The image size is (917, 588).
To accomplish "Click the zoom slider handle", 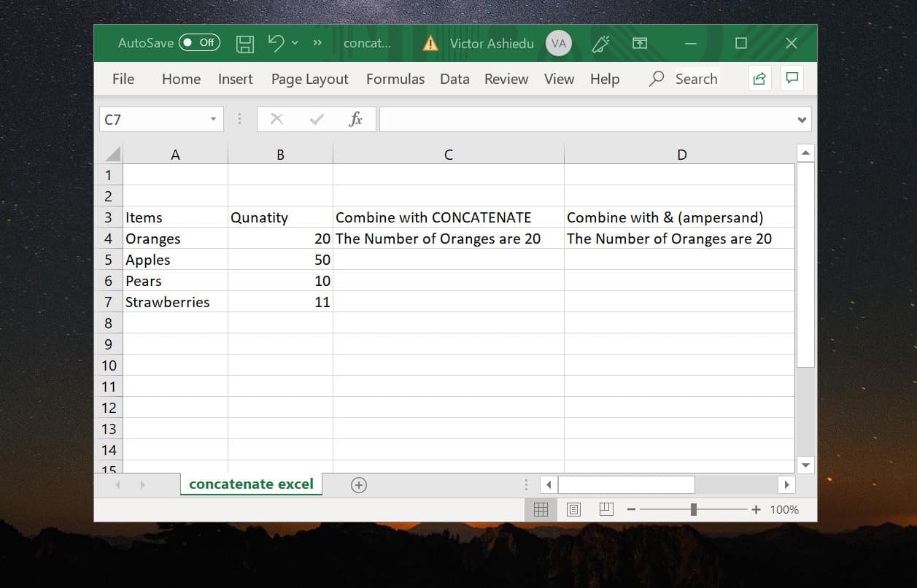I will (692, 509).
